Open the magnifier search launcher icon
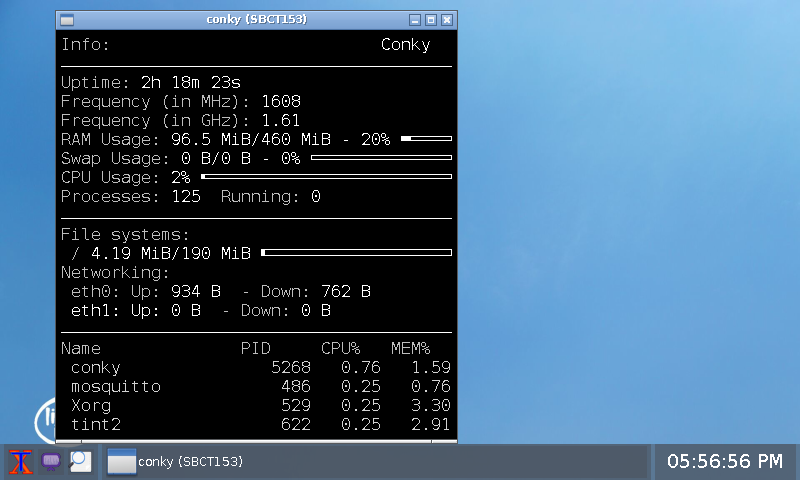Image resolution: width=800 pixels, height=480 pixels. point(80,462)
